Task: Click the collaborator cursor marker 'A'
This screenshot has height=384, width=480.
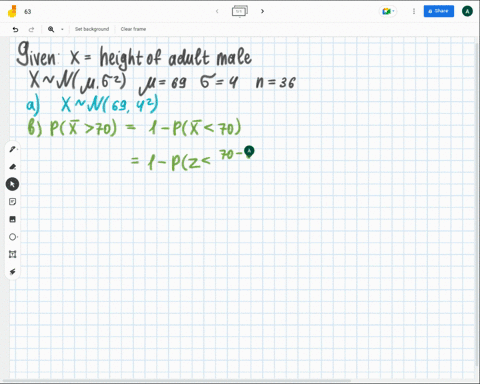Action: (249, 152)
